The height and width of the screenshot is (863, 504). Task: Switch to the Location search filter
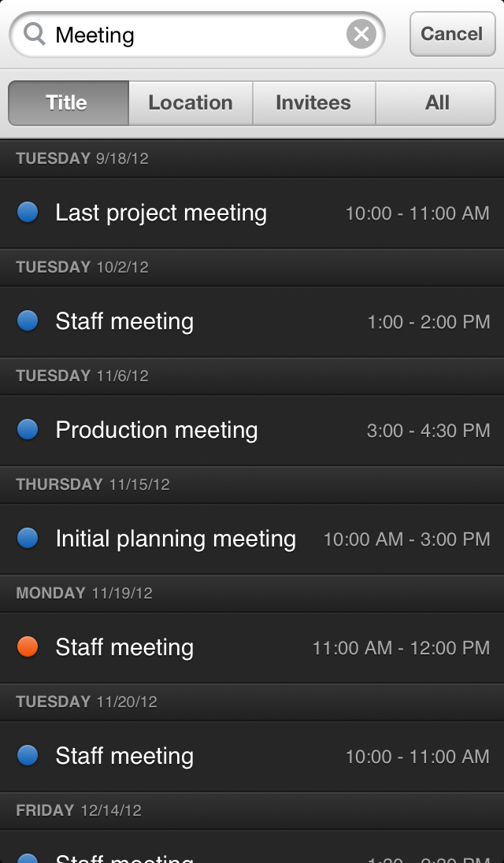[191, 103]
